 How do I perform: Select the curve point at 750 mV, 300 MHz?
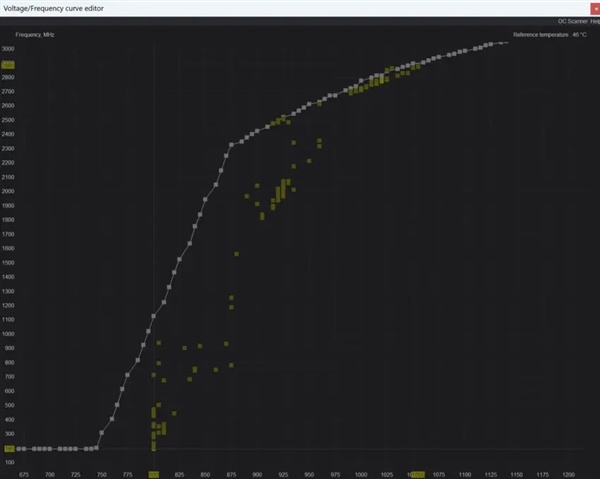(101, 433)
